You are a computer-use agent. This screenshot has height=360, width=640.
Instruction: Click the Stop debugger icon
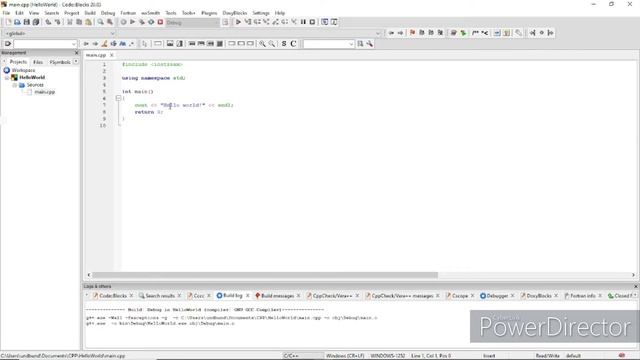tap(312, 22)
